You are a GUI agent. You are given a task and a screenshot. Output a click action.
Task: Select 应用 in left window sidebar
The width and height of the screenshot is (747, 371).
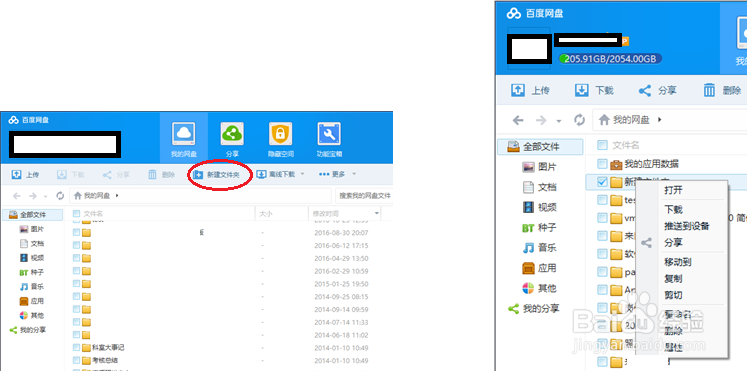click(x=32, y=301)
